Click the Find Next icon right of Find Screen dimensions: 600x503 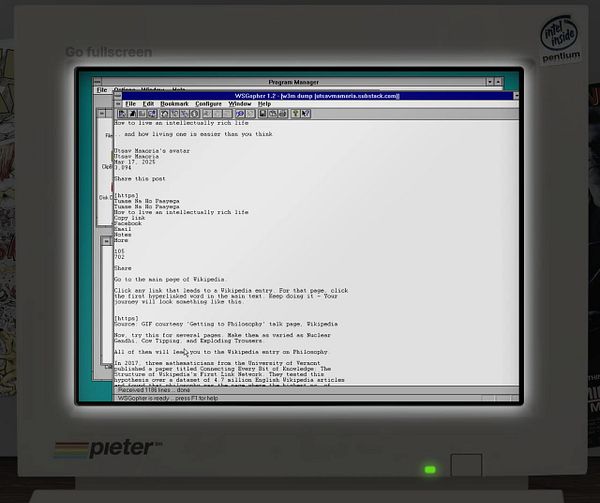point(250,114)
